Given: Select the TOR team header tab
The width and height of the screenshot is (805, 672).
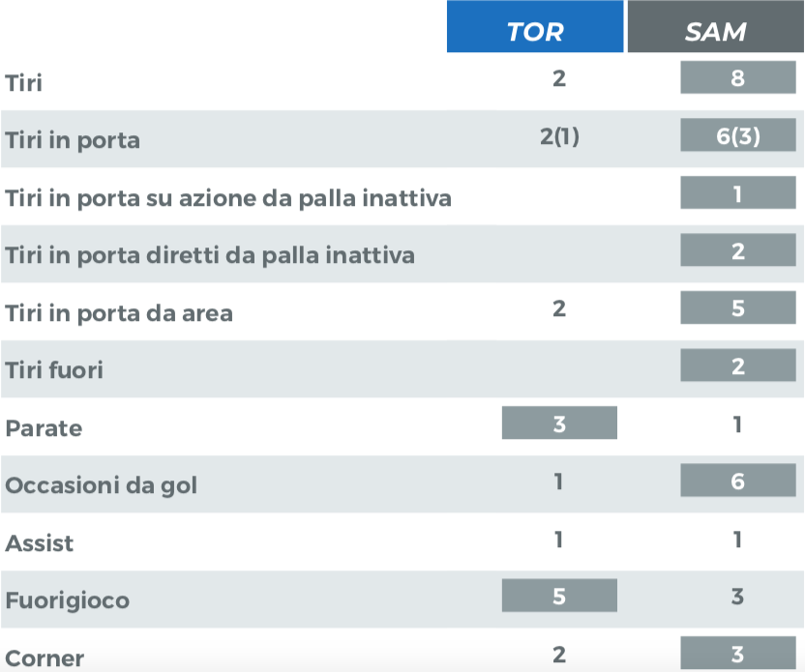Looking at the screenshot, I should coord(535,30).
